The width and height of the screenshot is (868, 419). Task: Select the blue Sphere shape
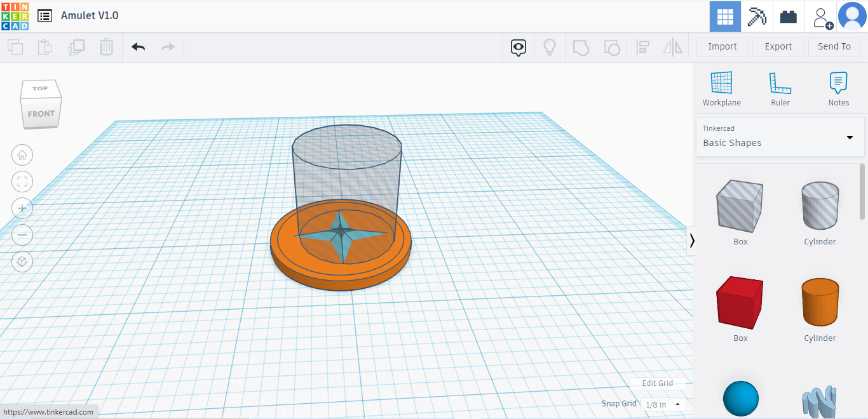click(740, 399)
